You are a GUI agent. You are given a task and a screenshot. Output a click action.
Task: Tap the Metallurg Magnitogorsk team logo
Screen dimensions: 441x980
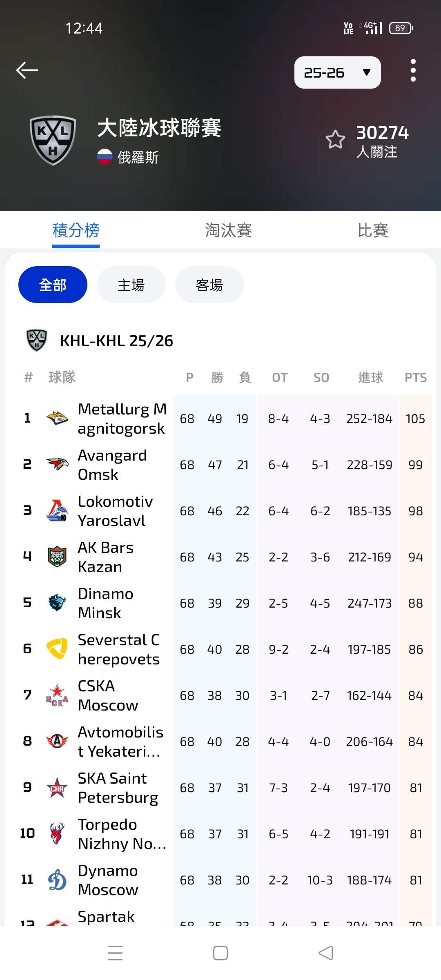57,418
